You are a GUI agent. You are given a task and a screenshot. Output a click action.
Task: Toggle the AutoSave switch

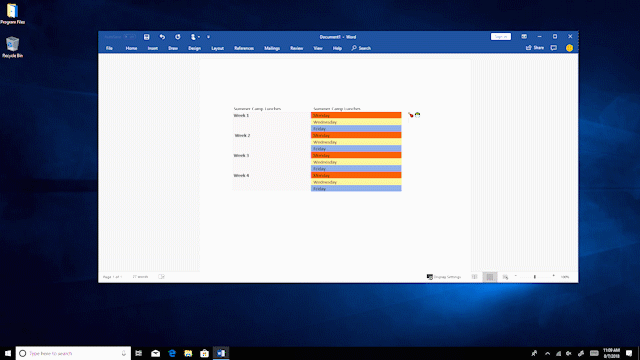[130, 37]
